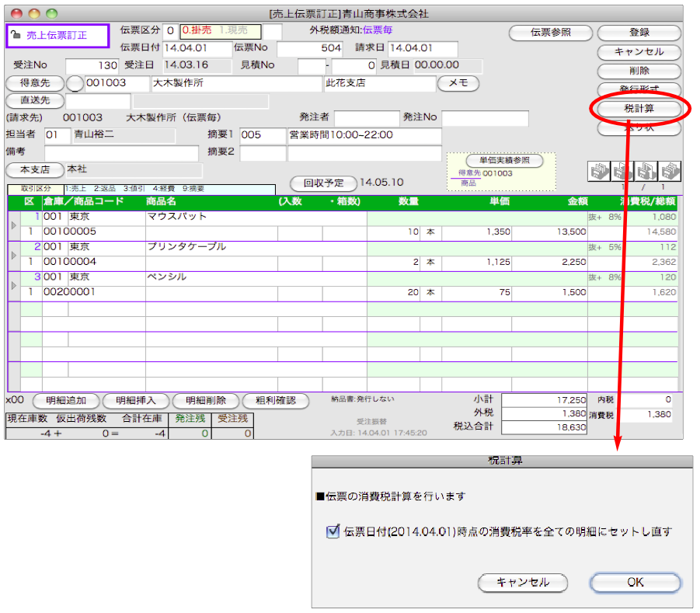
Task: Click the 大木製作所 customer name field
Action: pyautogui.click(x=236, y=83)
